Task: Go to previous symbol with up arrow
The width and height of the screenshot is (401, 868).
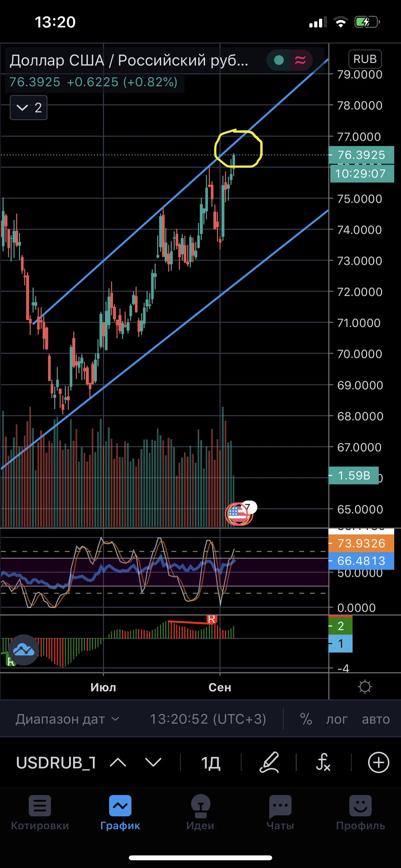Action: pyautogui.click(x=118, y=762)
